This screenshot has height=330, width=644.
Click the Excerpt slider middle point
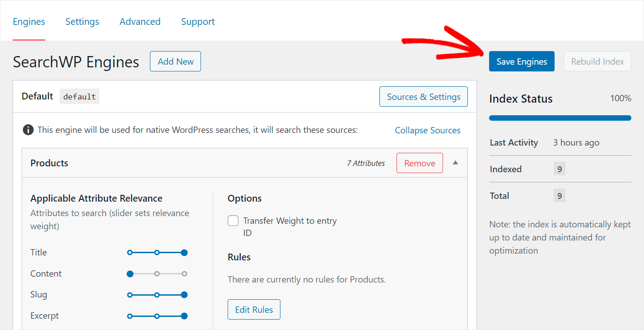point(157,316)
